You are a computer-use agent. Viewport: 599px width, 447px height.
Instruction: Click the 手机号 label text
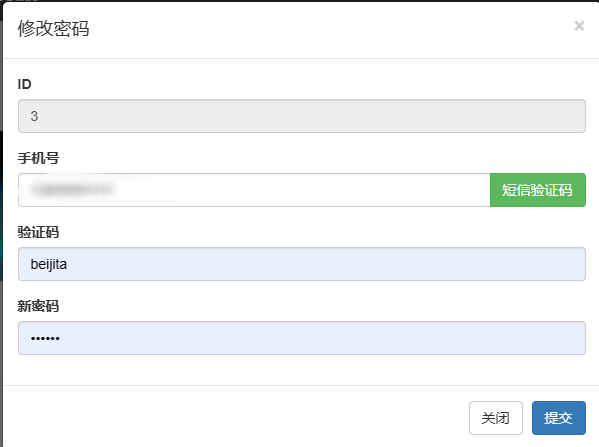point(38,158)
